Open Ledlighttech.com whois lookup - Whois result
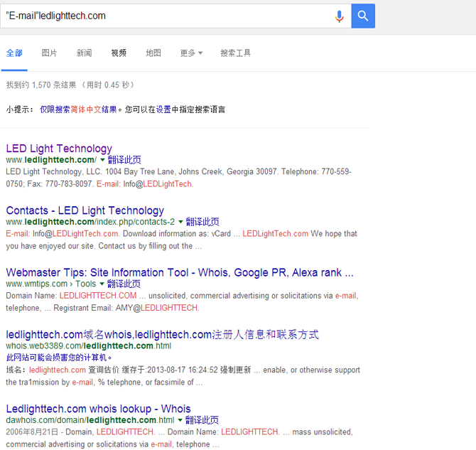This screenshot has width=476, height=450. (x=98, y=409)
